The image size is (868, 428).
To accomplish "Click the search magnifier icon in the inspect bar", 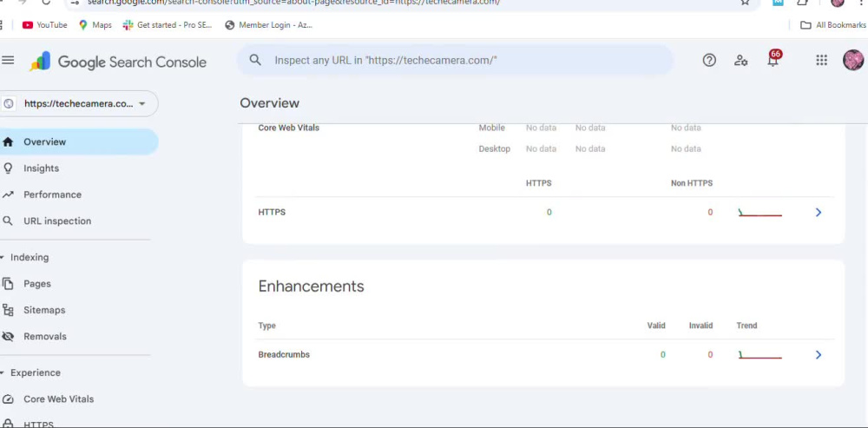I will tap(255, 60).
